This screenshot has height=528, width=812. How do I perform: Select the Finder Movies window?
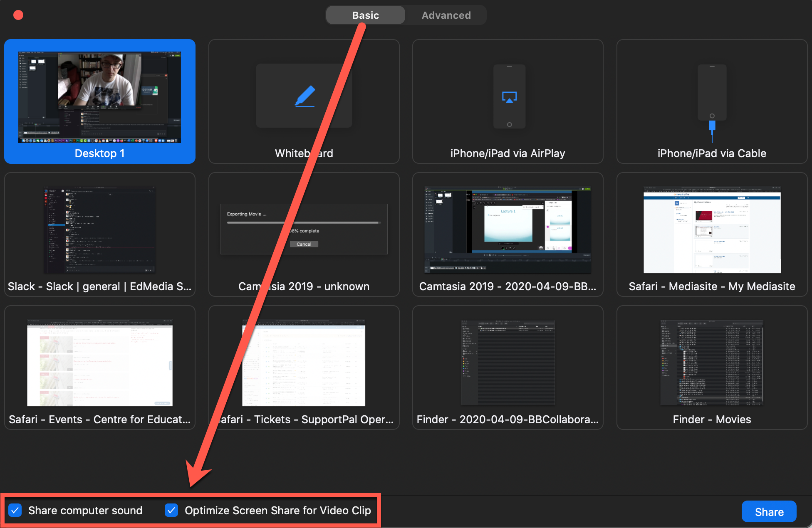[x=712, y=363]
